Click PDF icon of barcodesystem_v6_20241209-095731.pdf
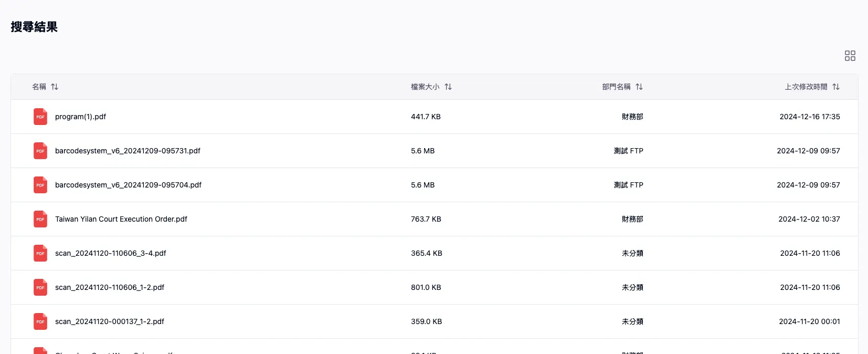The width and height of the screenshot is (868, 354). tap(40, 151)
